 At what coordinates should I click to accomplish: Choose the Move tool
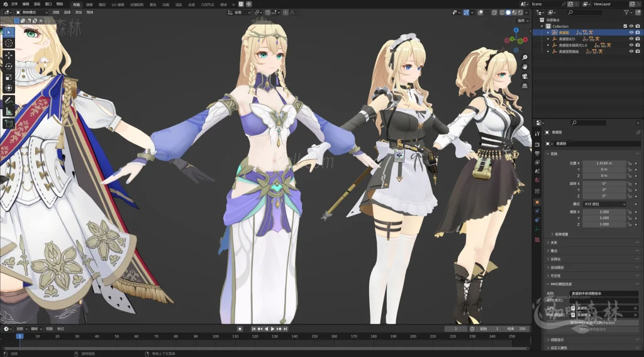point(9,55)
